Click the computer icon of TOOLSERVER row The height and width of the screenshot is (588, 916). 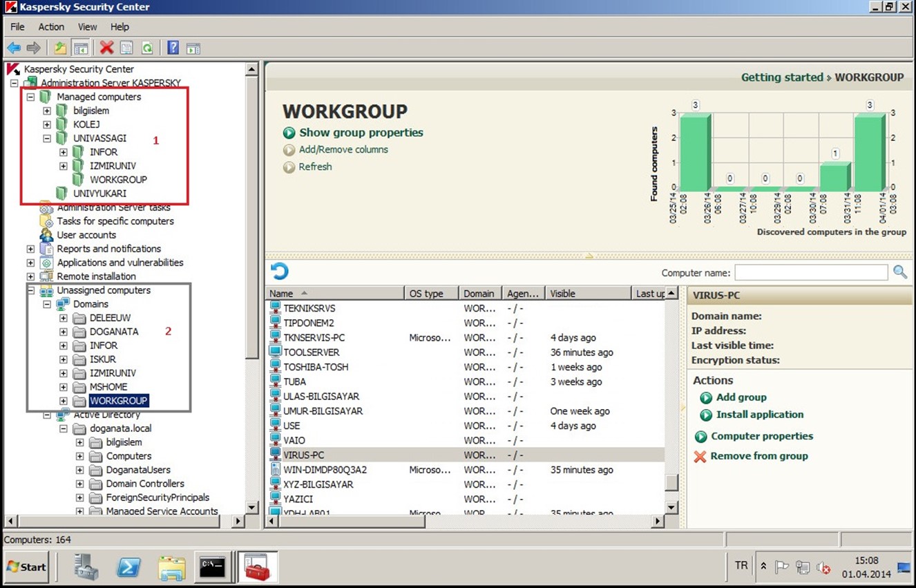coord(276,352)
